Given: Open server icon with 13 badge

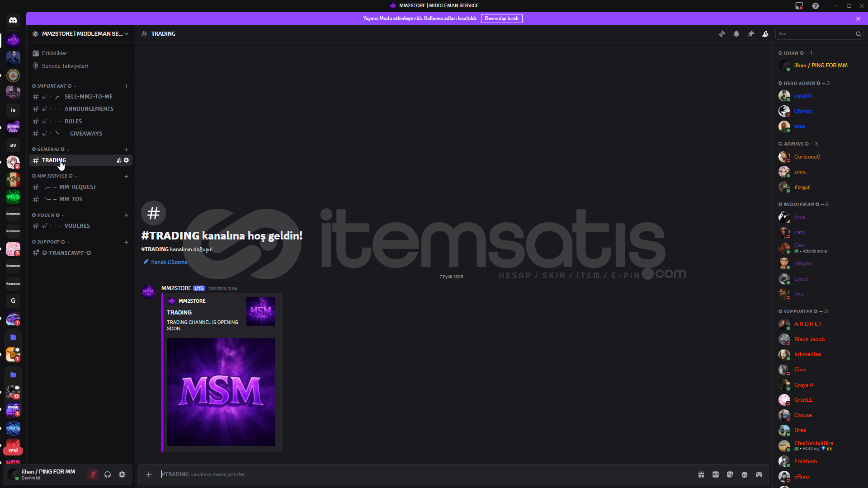Looking at the screenshot, I should pyautogui.click(x=13, y=391).
